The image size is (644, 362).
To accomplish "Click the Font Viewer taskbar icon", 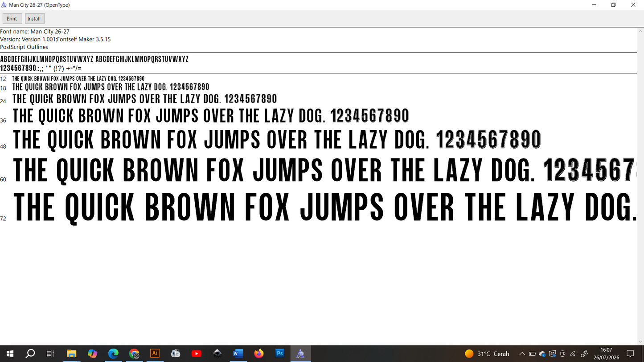I will coord(300,354).
